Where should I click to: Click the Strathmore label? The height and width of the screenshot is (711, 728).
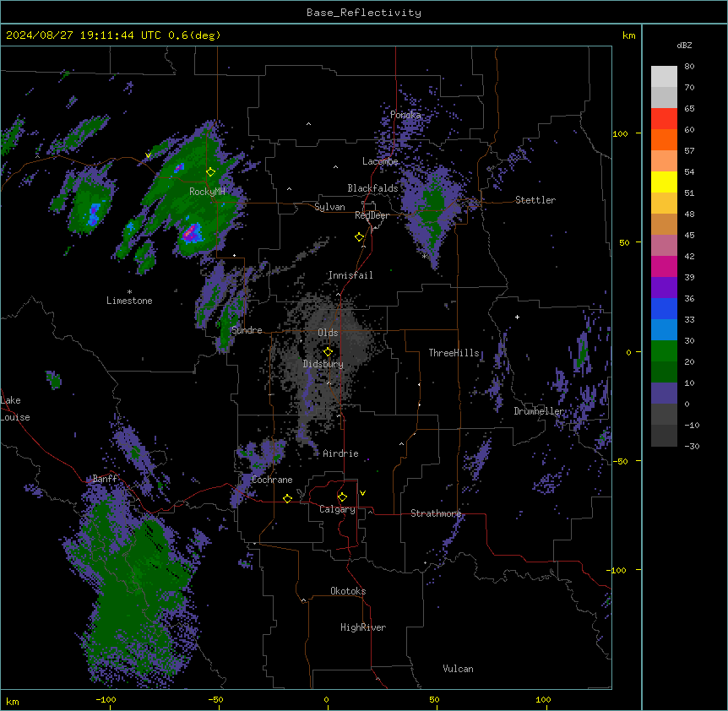[x=436, y=513]
